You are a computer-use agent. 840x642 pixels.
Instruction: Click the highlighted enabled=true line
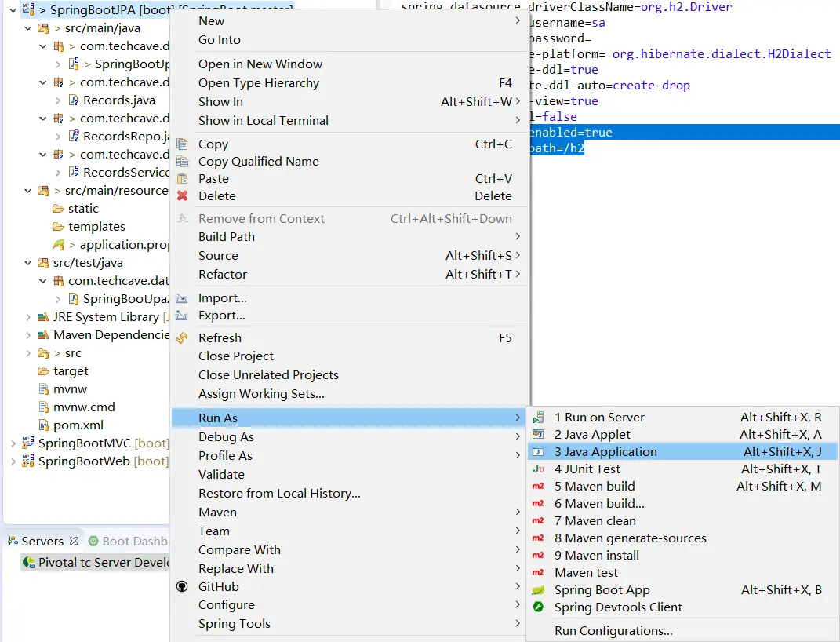point(685,132)
